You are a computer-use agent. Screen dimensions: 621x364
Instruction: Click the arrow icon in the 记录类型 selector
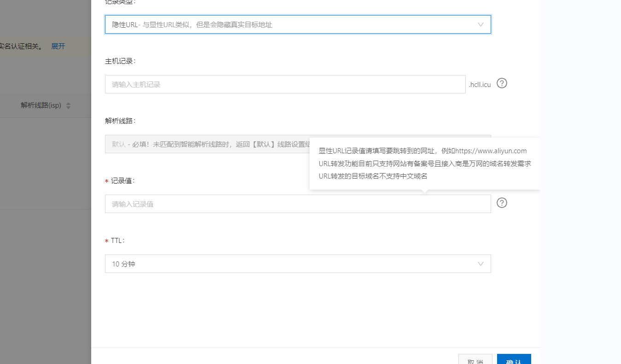[x=480, y=24]
